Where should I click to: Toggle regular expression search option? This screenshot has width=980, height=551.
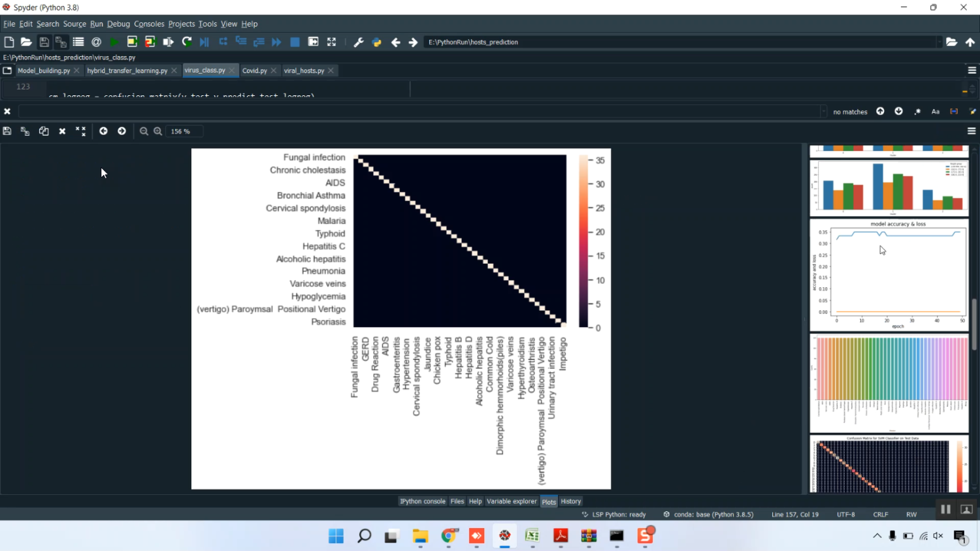(917, 112)
